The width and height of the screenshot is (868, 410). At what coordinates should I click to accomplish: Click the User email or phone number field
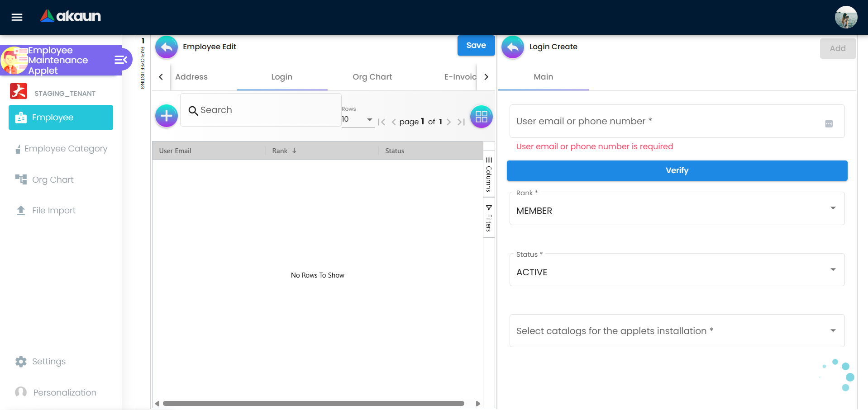pyautogui.click(x=665, y=122)
